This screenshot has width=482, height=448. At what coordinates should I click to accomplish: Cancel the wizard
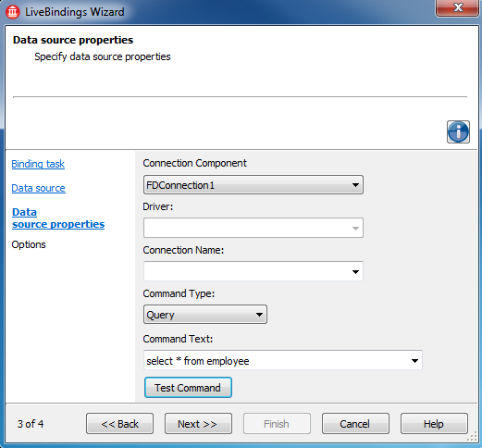click(355, 424)
